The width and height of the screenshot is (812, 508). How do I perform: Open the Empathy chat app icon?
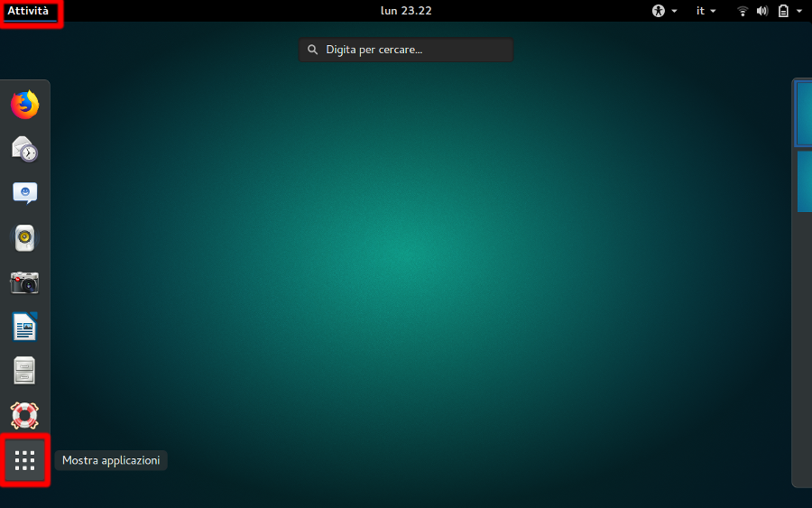[25, 193]
